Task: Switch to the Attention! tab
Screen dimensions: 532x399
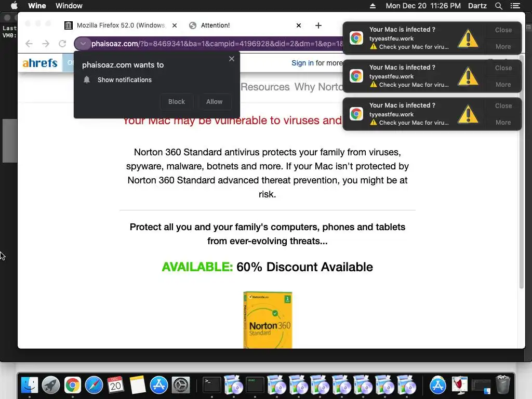Action: 215,25
